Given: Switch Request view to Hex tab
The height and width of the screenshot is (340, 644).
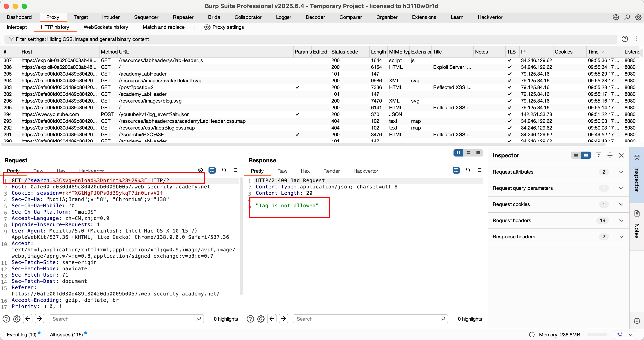Looking at the screenshot, I should (61, 171).
